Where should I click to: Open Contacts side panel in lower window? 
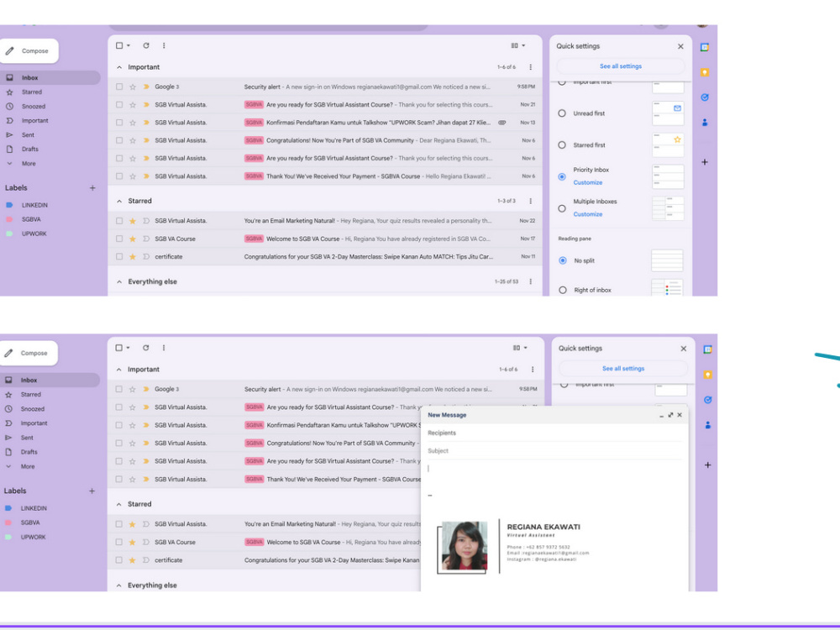pyautogui.click(x=707, y=425)
